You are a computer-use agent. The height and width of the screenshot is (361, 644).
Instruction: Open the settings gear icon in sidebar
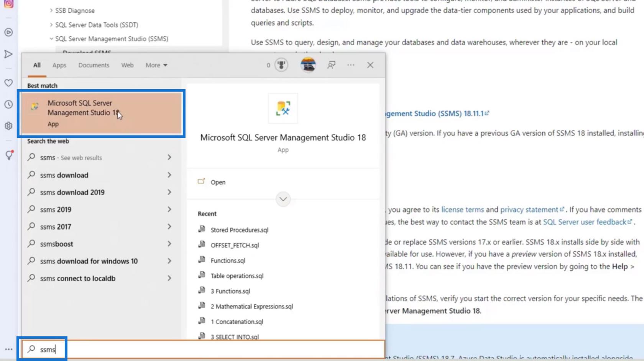coord(8,126)
